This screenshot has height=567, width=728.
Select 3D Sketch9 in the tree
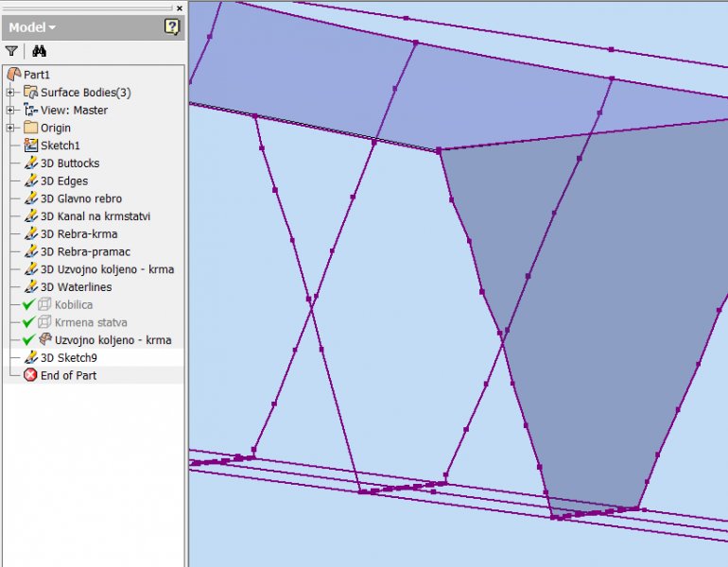pos(68,358)
